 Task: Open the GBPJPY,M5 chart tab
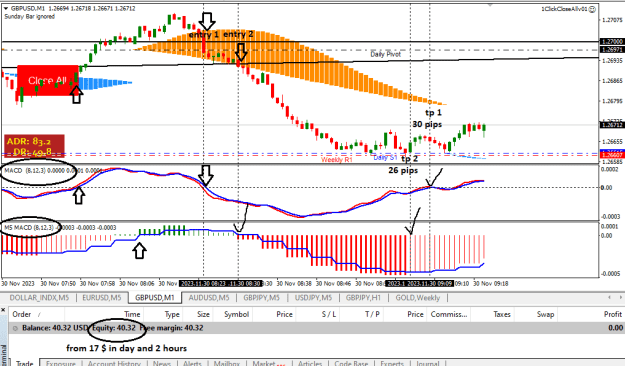(x=261, y=298)
